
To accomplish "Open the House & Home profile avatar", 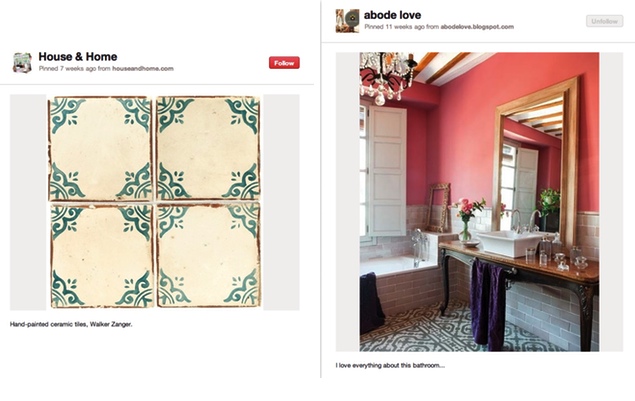I will [x=22, y=63].
